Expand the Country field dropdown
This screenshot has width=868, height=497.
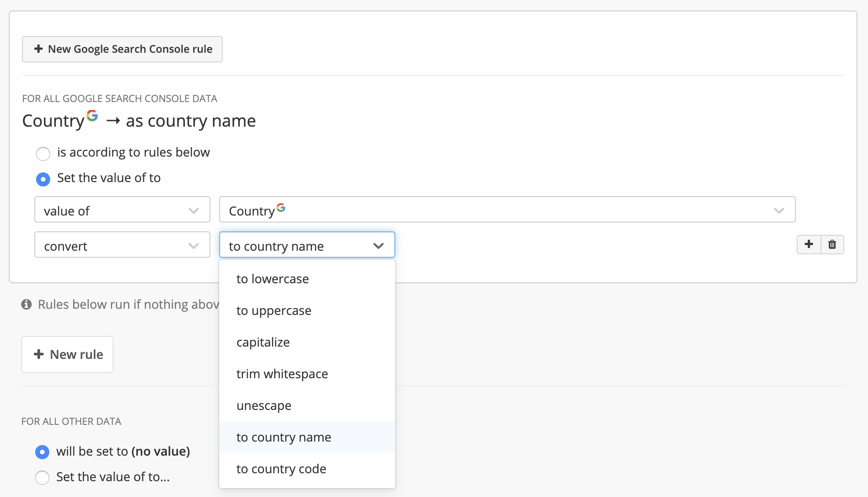507,210
